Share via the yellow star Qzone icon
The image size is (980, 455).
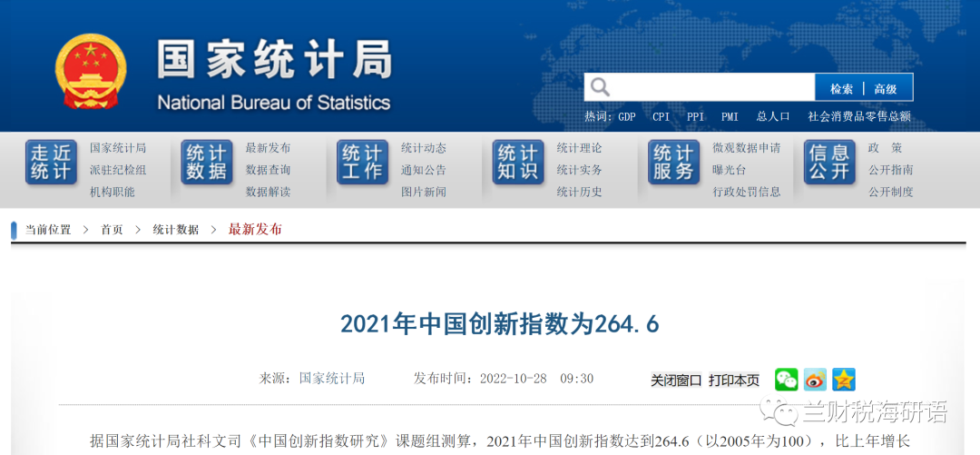tap(844, 380)
